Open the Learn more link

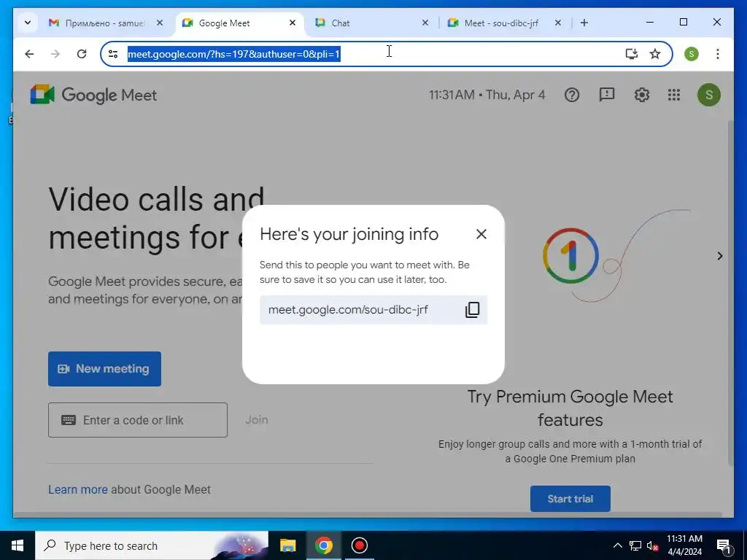click(x=77, y=489)
